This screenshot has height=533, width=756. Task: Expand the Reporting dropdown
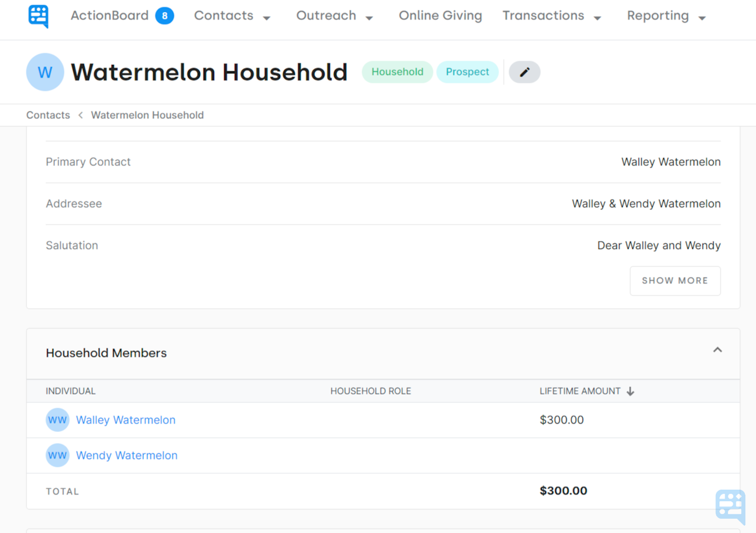pos(666,16)
